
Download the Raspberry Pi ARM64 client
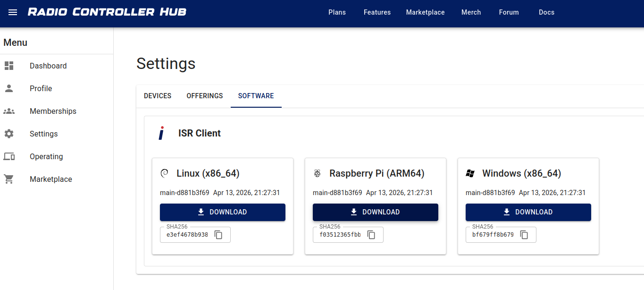376,212
